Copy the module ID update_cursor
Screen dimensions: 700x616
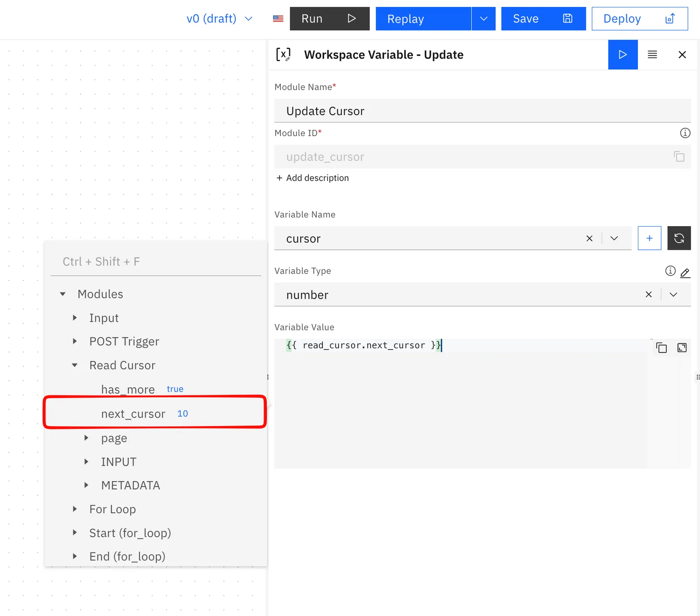coord(679,157)
